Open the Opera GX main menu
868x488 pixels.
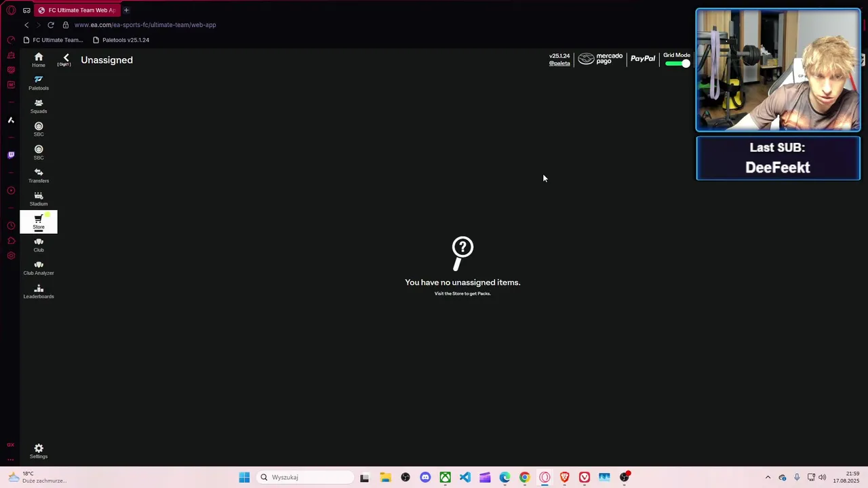pyautogui.click(x=11, y=10)
